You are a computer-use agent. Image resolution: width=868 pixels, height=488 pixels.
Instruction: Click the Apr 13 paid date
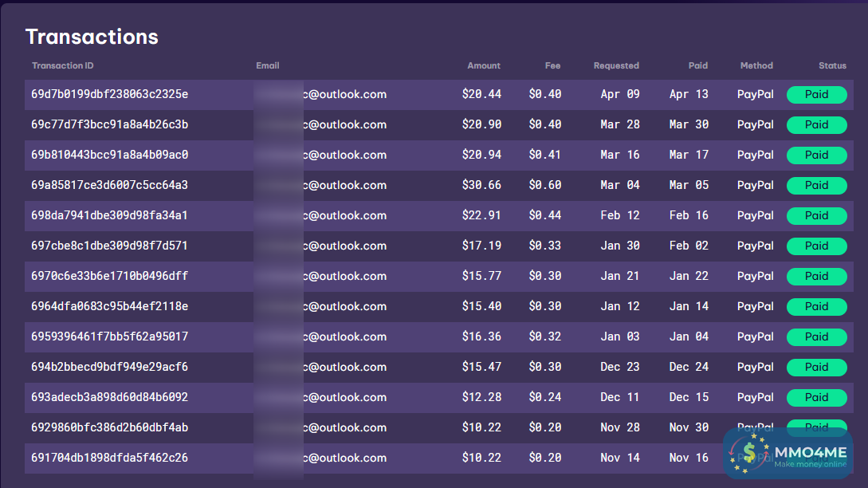pos(689,94)
